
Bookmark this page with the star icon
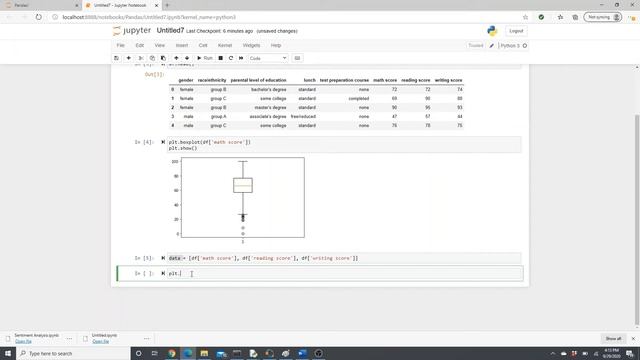coord(525,17)
